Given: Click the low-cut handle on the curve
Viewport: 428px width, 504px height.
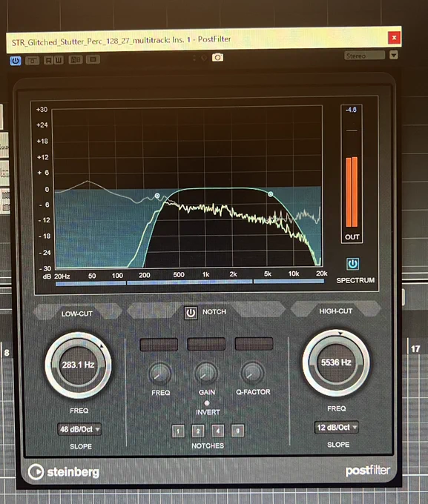Looking at the screenshot, I should tap(157, 196).
